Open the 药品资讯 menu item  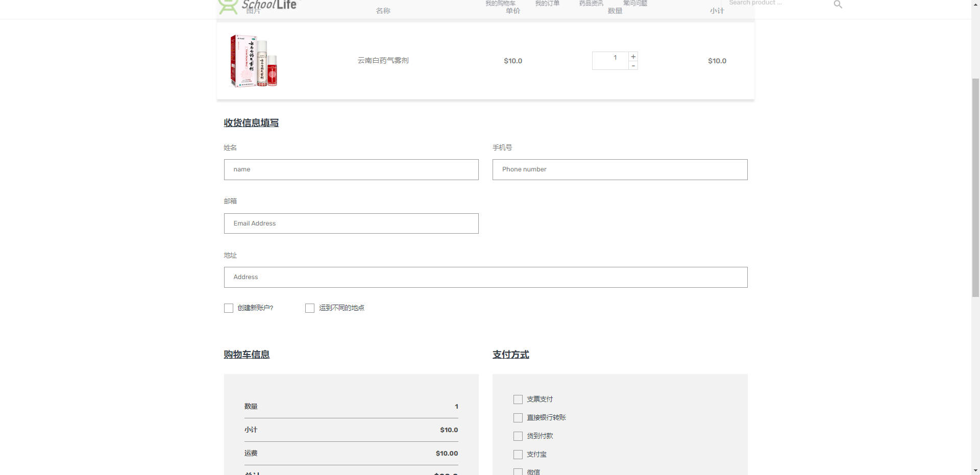pyautogui.click(x=591, y=3)
